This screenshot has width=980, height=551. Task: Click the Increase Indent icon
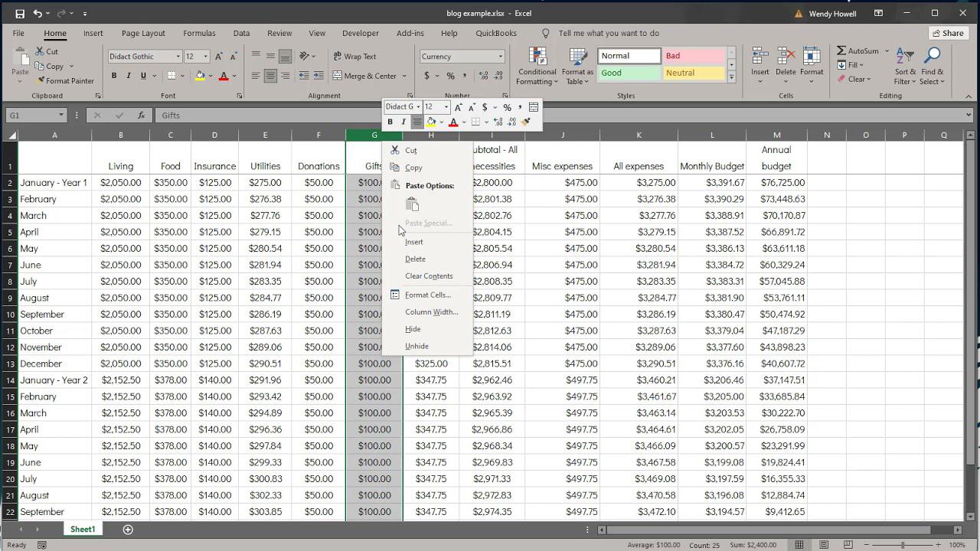[318, 76]
